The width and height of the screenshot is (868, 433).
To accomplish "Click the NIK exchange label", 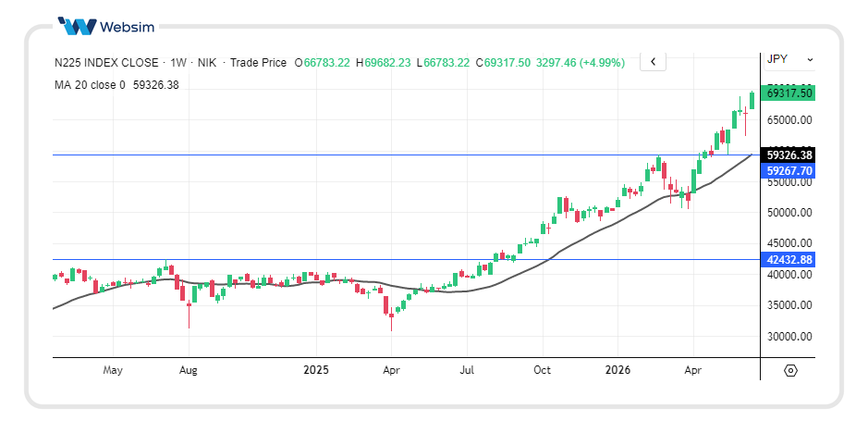I will pyautogui.click(x=207, y=63).
